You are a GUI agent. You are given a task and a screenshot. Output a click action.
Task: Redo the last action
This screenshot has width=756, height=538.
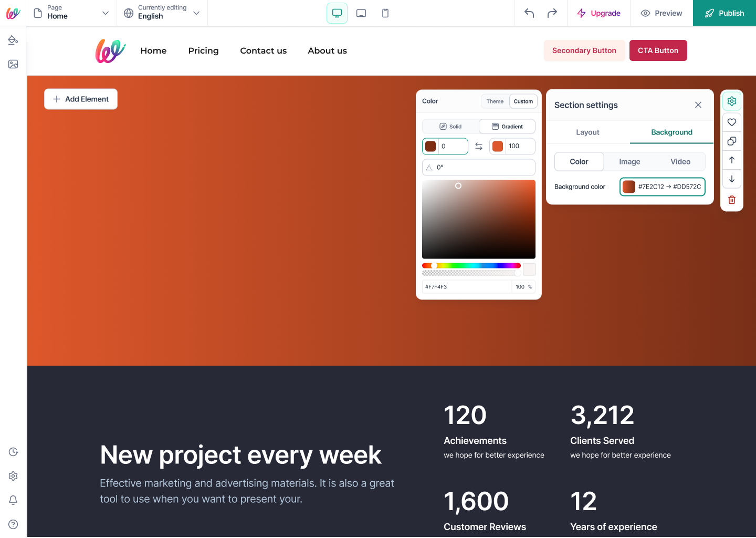[x=552, y=13]
